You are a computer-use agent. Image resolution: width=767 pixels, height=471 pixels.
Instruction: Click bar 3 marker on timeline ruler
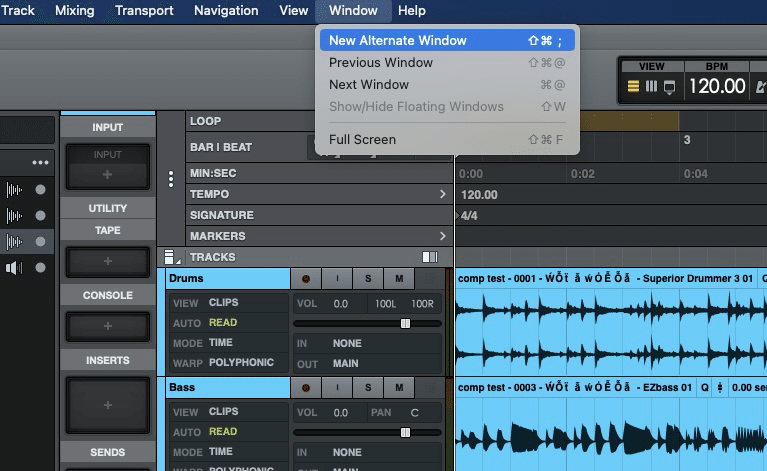pyautogui.click(x=687, y=140)
